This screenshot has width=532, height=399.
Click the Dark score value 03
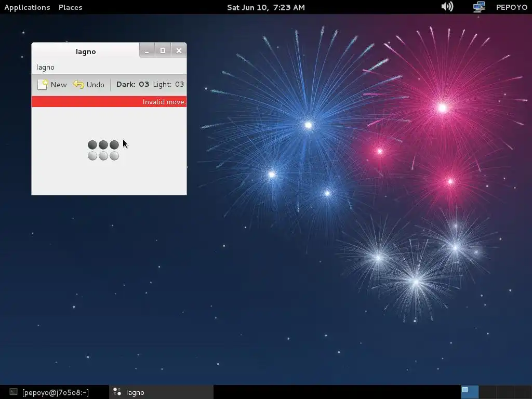pos(144,84)
